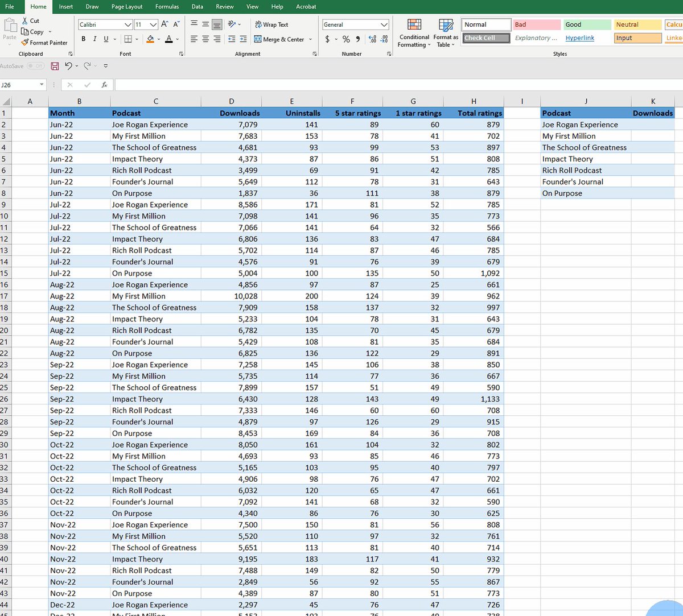Go to the Data tab
This screenshot has width=683, height=616.
coord(198,7)
